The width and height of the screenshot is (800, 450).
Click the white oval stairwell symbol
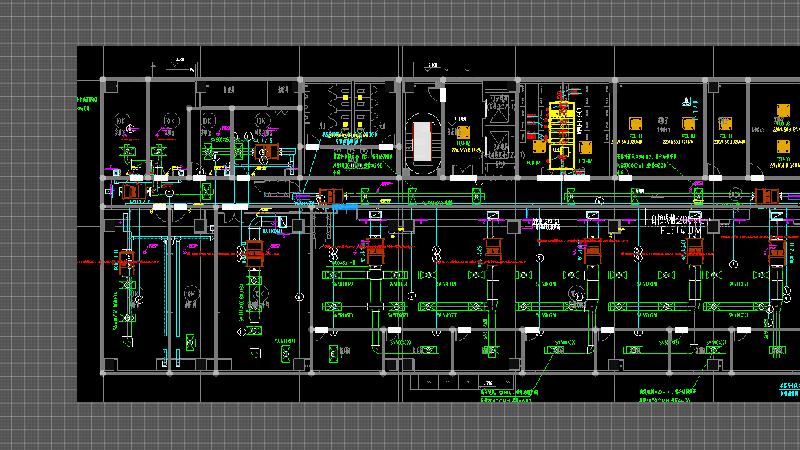click(423, 140)
